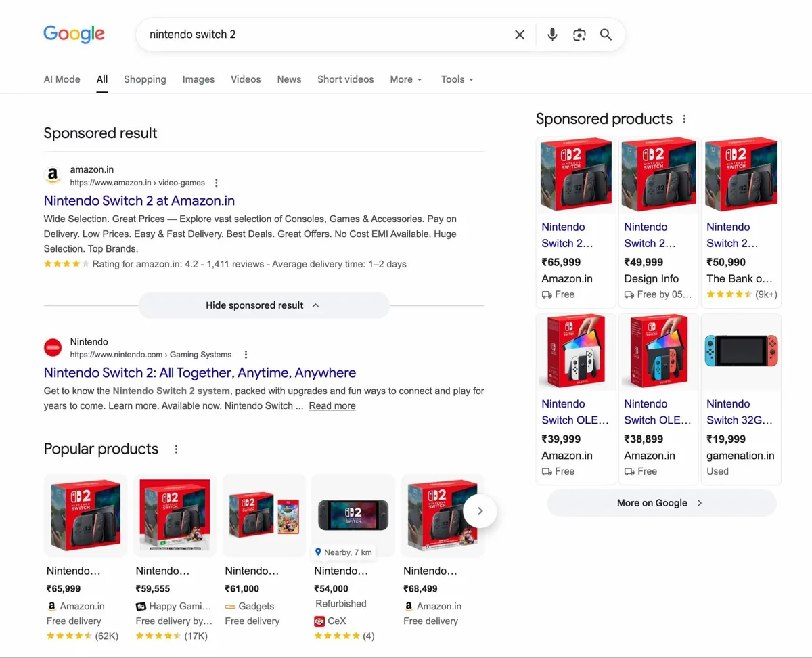Viewport: 812px width, 658px height.
Task: Open Nintendo Switch 2: All Together link
Action: 200,373
